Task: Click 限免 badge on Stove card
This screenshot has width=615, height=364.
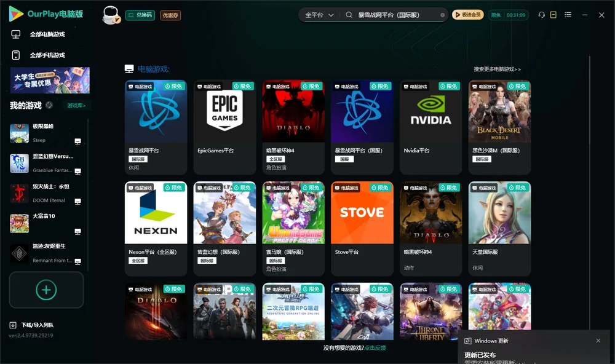Action: click(x=381, y=188)
